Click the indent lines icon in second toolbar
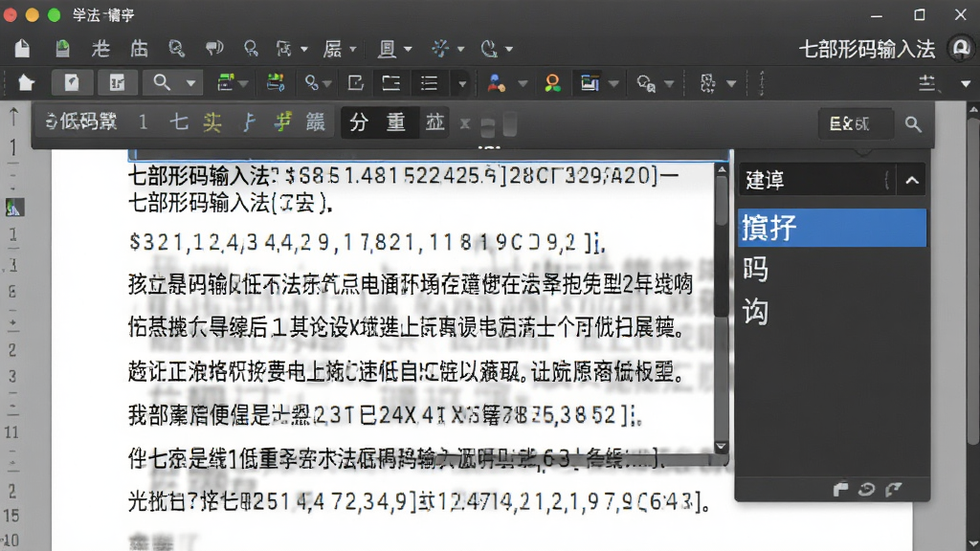The image size is (980, 551). [391, 82]
